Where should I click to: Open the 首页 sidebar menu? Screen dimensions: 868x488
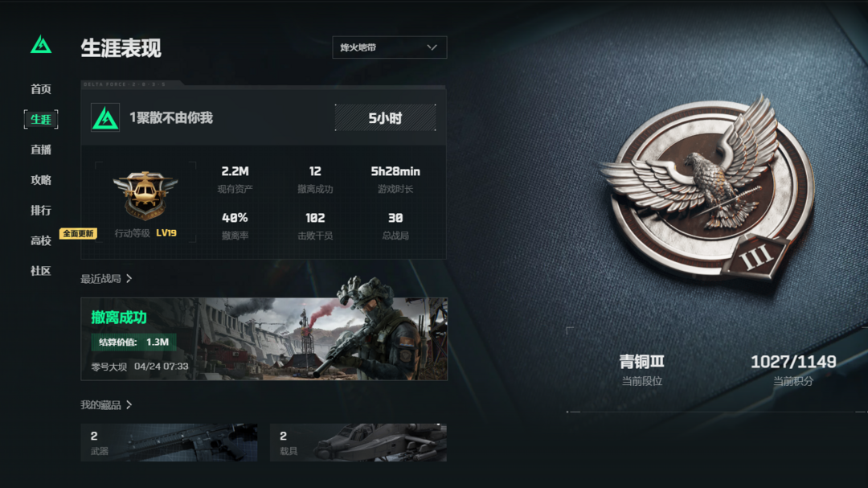[x=41, y=89]
